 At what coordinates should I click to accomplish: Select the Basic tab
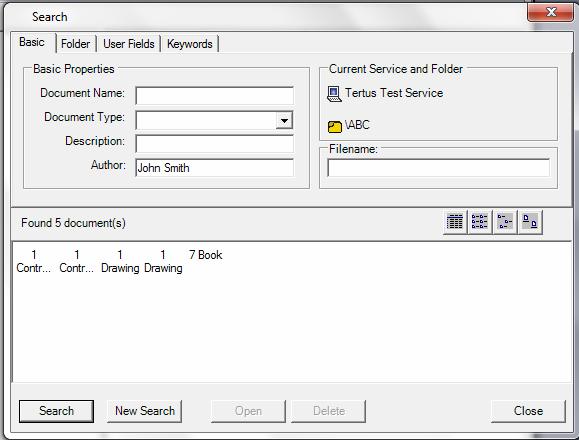click(x=32, y=42)
